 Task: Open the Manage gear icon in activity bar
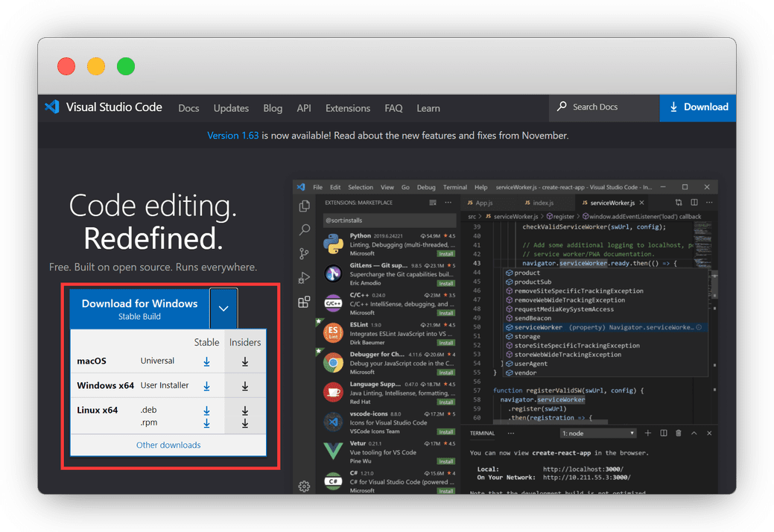tap(305, 487)
